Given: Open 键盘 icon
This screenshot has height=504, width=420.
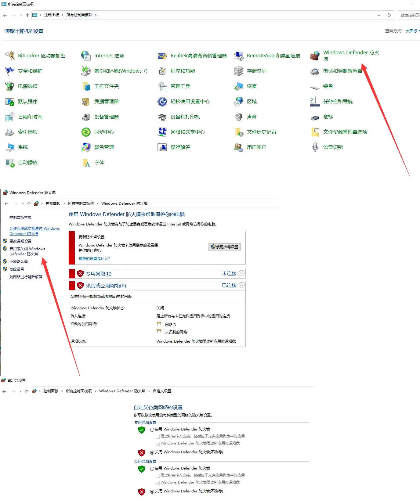Looking at the screenshot, I should pyautogui.click(x=315, y=87).
